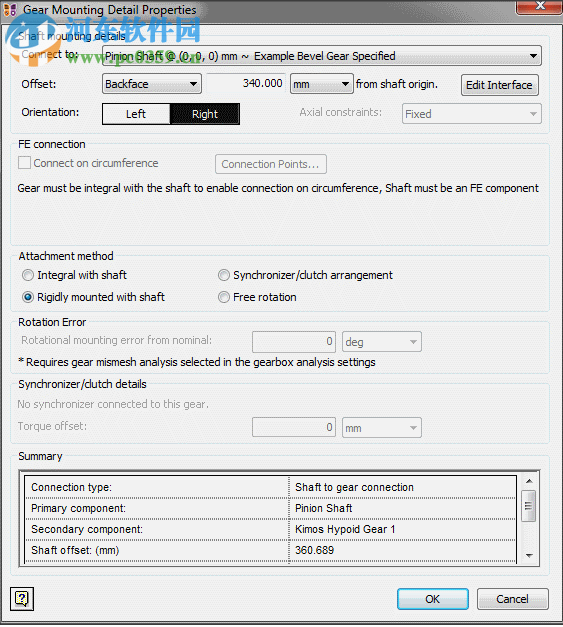Click the offset value field showing 340.000
563x627 pixels.
pos(246,83)
